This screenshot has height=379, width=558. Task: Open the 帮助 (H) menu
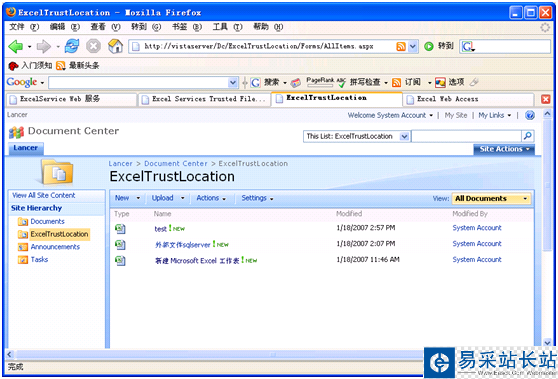pos(268,27)
